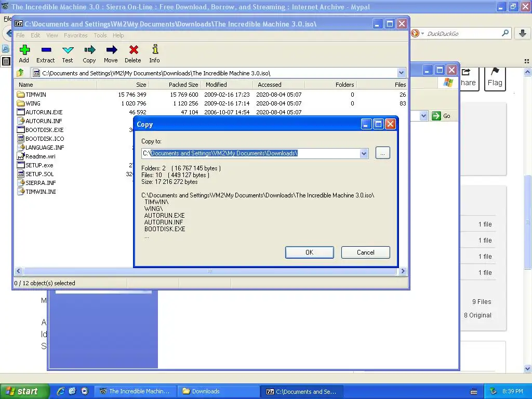The width and height of the screenshot is (532, 399).
Task: Select TIMWIN.INI file icon
Action: (x=21, y=191)
